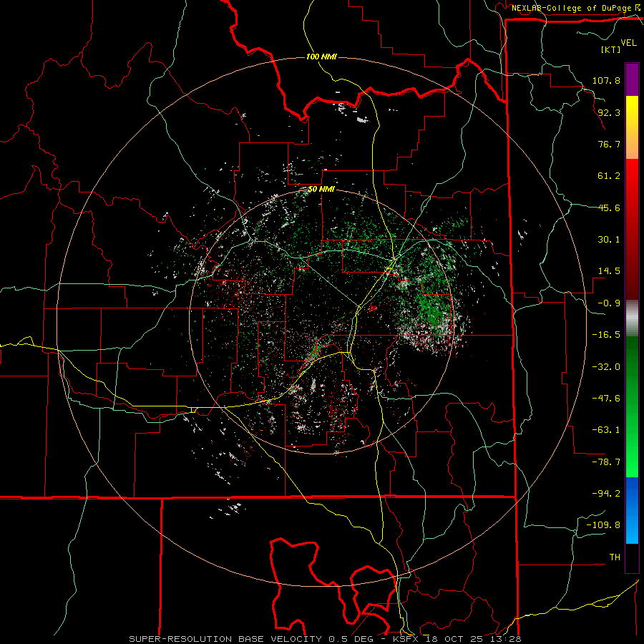Click the 92.3 scale value
Screen dimensions: 644x644
(609, 112)
